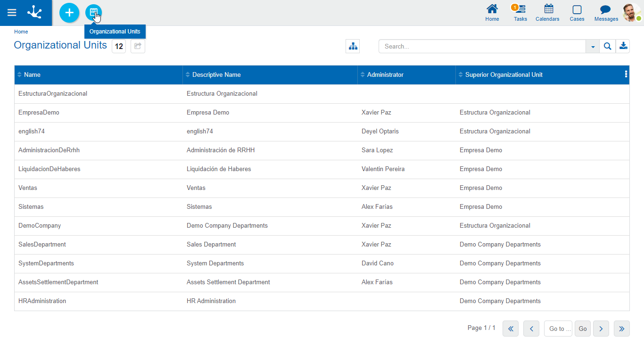Image resolution: width=644 pixels, height=362 pixels.
Task: Go to the previous page
Action: [531, 329]
